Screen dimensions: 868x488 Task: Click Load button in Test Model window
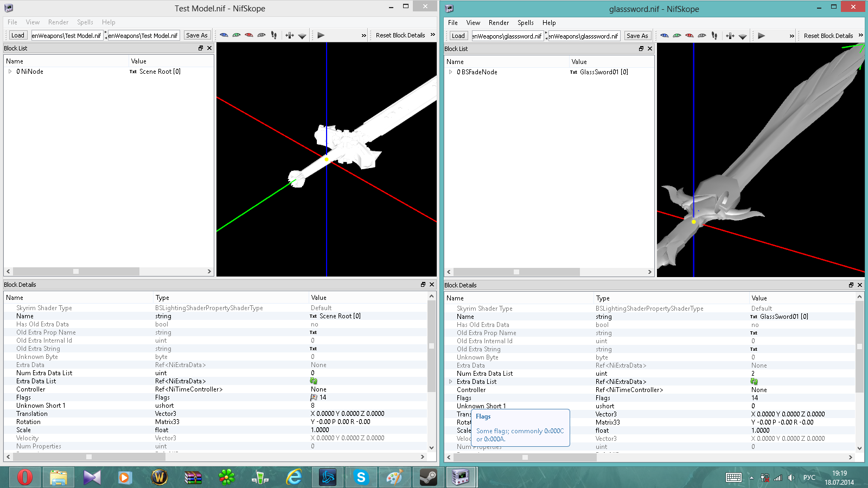point(18,35)
